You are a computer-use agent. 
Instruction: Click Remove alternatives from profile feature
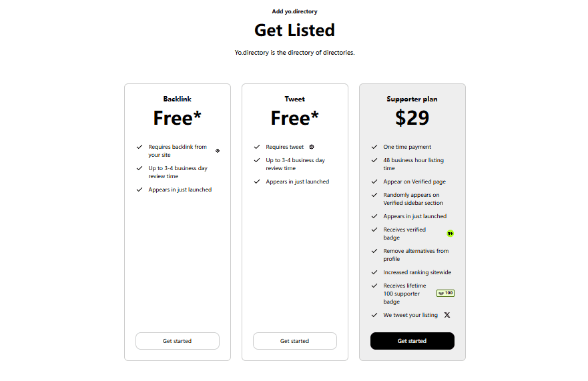[x=416, y=255]
